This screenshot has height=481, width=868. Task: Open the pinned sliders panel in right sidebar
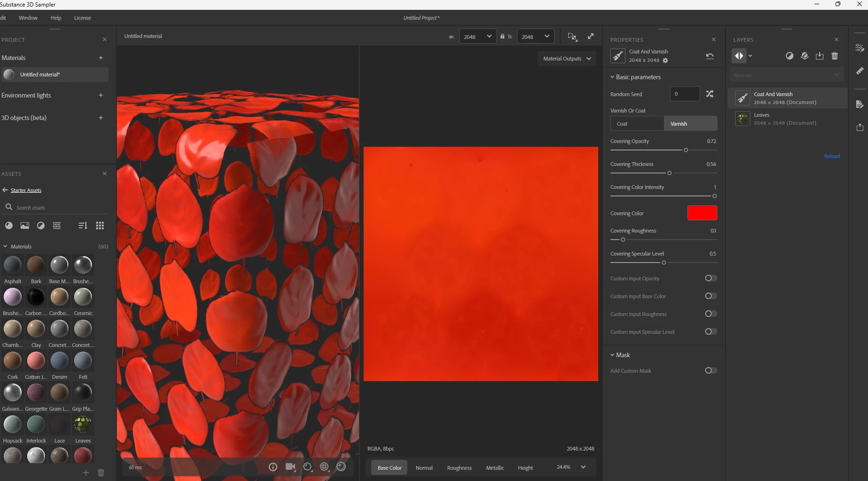pos(860,48)
